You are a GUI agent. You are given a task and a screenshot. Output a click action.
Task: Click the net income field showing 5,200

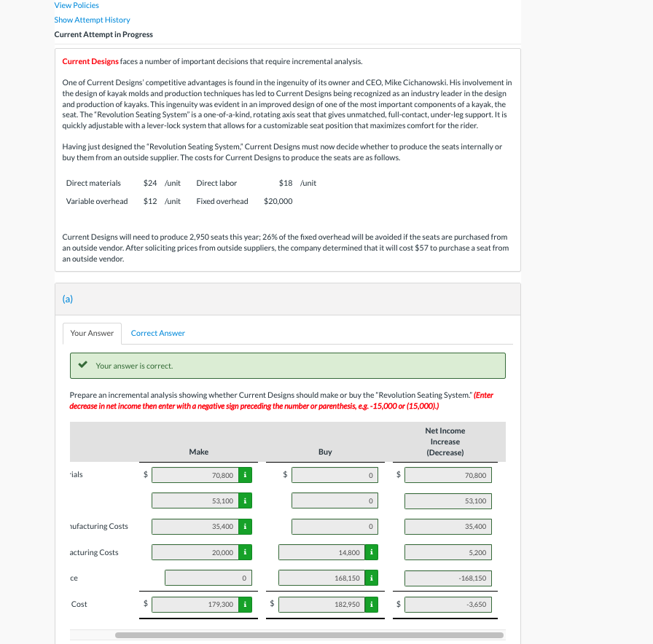447,552
